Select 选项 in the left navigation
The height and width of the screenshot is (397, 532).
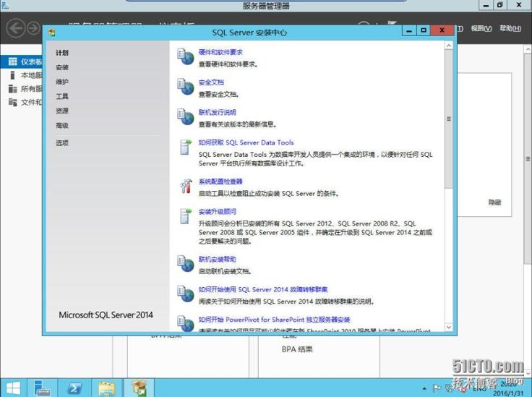pyautogui.click(x=62, y=143)
